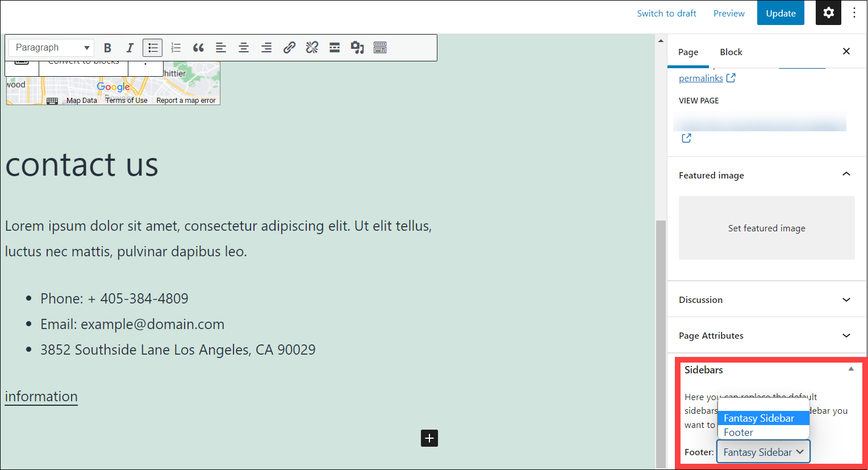Image resolution: width=868 pixels, height=470 pixels.
Task: Click the Preview link
Action: click(x=729, y=13)
